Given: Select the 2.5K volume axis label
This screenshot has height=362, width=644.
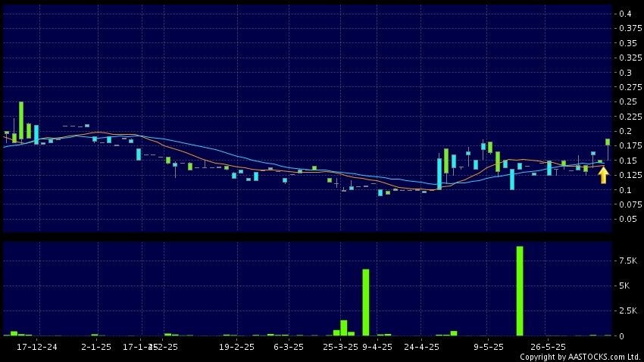Looking at the screenshot, I should click(628, 311).
